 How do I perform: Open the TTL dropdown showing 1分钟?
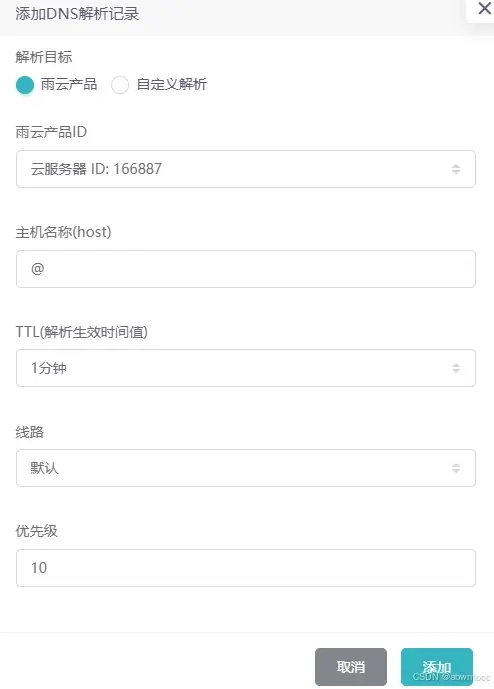(246, 368)
